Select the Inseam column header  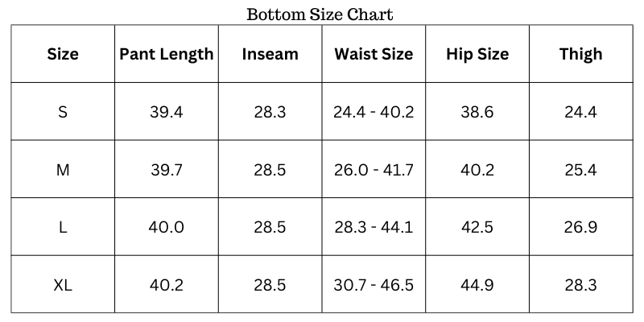(x=270, y=55)
